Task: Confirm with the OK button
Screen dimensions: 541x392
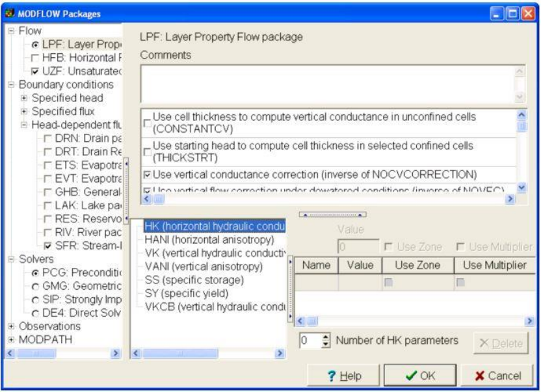Action: pos(420,376)
